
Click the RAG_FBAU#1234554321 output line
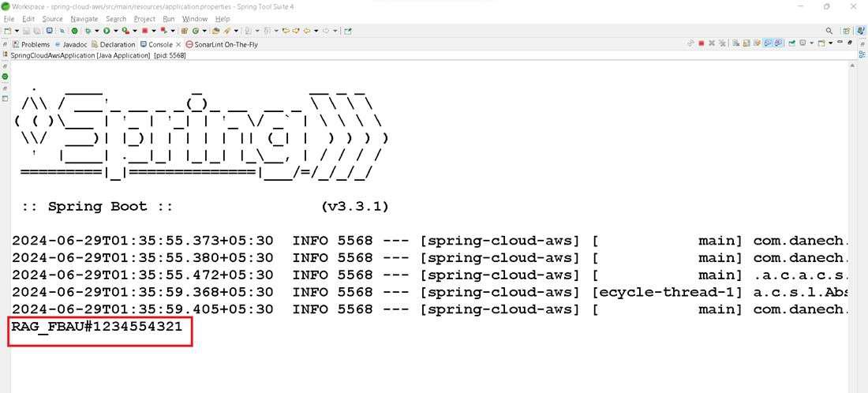[x=97, y=327]
